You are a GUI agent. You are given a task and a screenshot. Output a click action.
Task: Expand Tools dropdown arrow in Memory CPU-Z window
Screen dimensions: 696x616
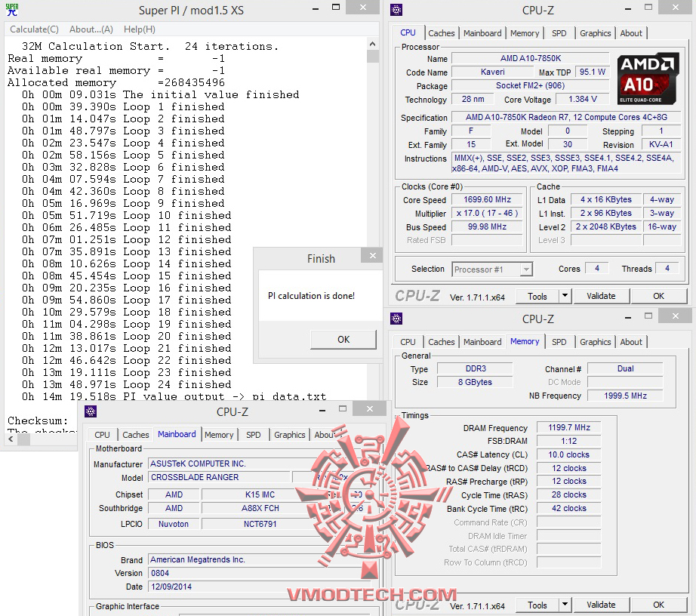(565, 605)
